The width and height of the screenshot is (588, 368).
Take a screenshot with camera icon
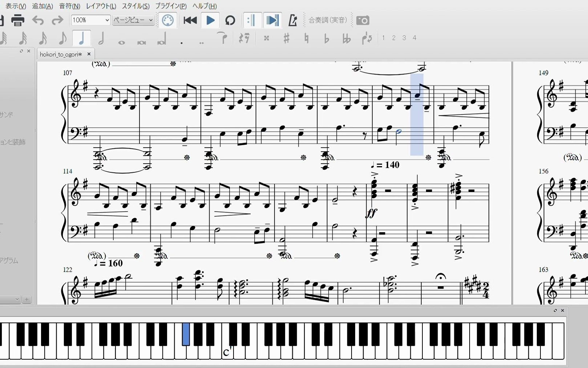[x=362, y=20]
